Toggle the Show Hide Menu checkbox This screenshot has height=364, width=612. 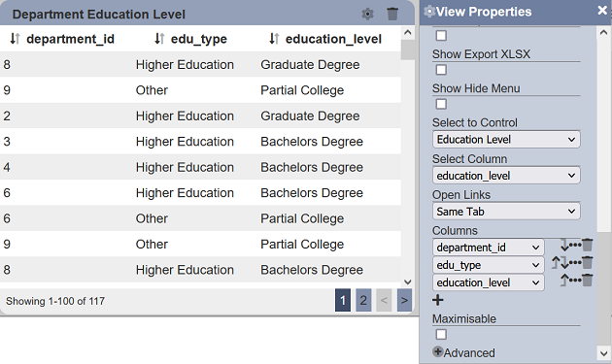click(x=441, y=104)
